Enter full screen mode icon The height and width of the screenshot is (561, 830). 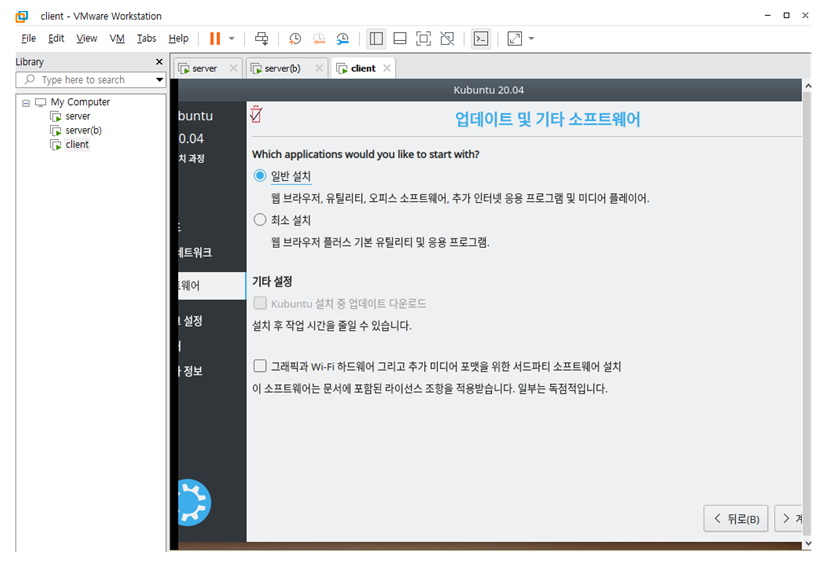pos(423,39)
